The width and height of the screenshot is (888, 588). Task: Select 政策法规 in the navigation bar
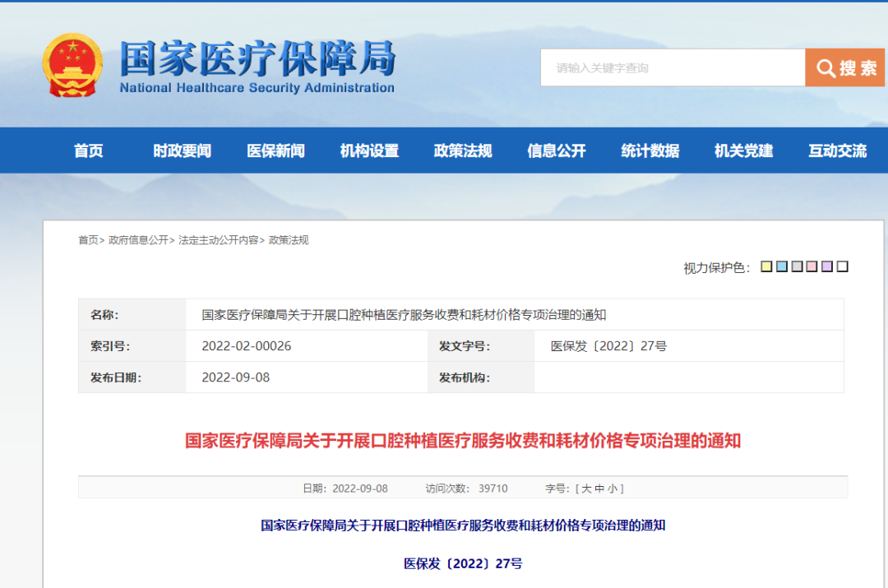tap(462, 150)
